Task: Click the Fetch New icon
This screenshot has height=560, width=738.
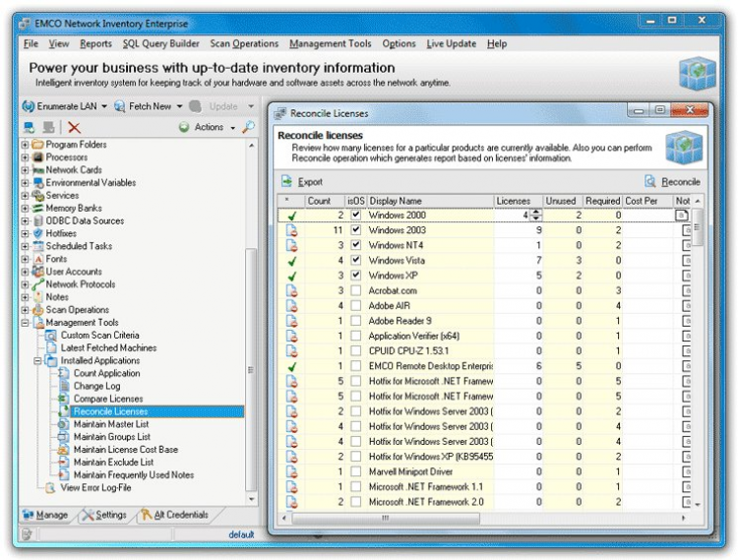Action: point(119,106)
